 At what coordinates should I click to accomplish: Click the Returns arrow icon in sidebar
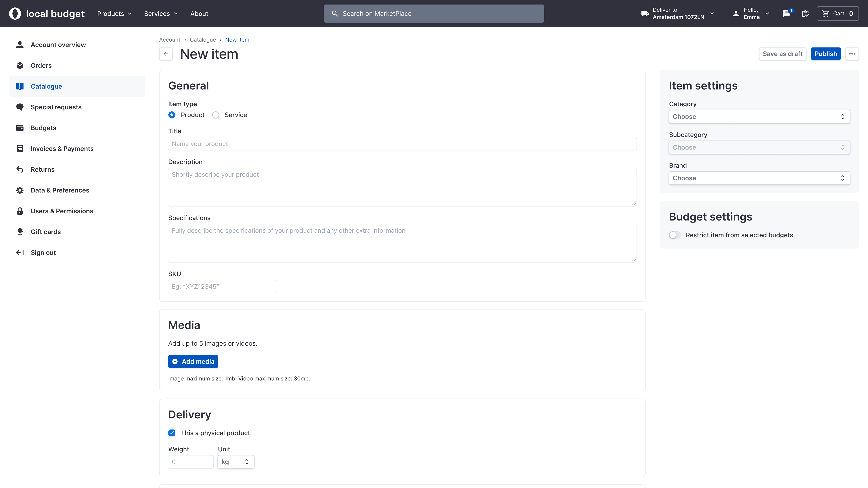[20, 169]
